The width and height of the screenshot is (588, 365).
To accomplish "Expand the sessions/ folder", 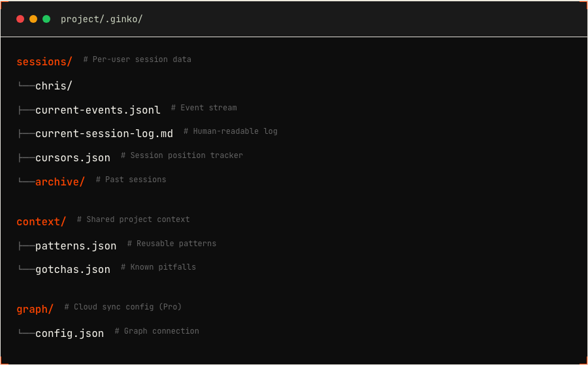I will tap(44, 62).
